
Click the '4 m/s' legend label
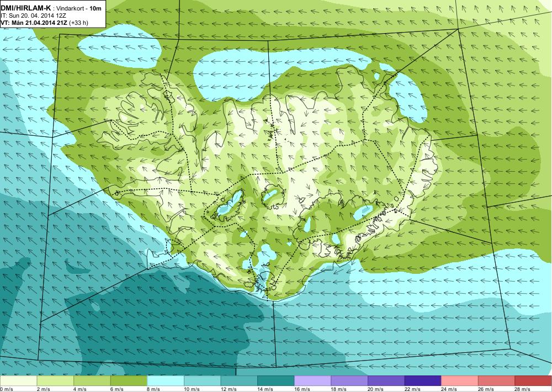coord(80,389)
